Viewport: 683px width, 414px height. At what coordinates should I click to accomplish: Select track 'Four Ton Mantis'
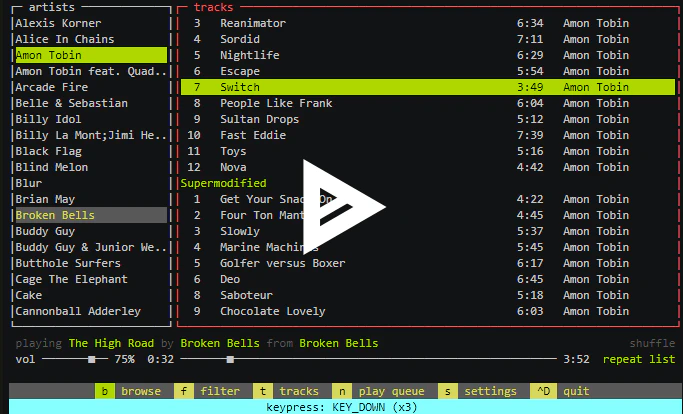point(428,215)
